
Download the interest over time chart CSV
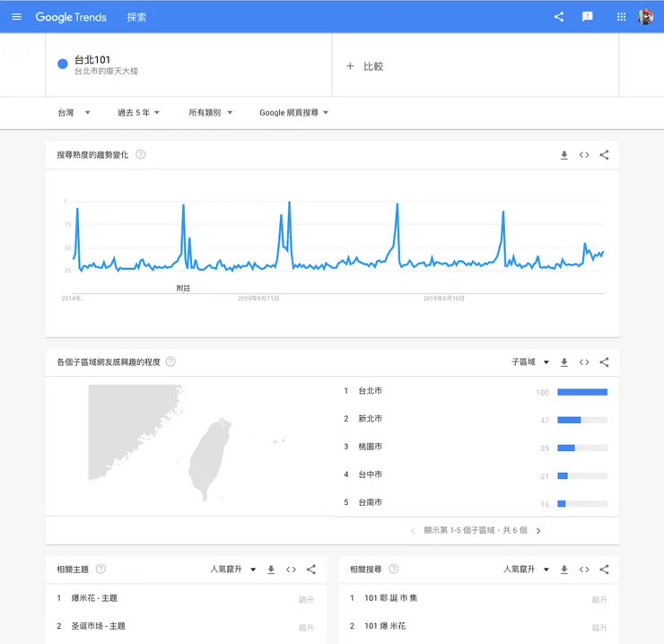coord(564,155)
